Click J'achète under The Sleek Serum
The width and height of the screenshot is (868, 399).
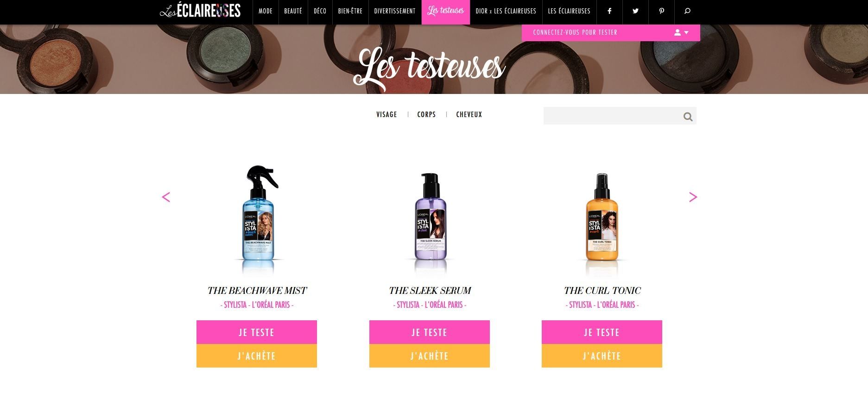point(430,356)
